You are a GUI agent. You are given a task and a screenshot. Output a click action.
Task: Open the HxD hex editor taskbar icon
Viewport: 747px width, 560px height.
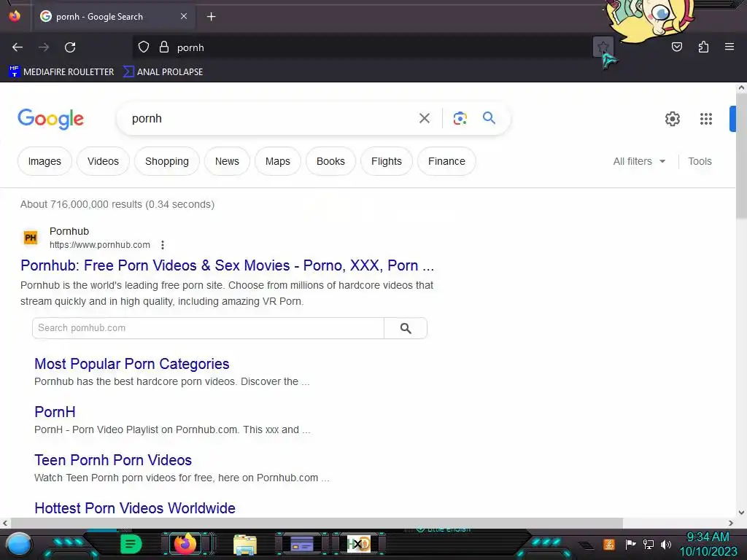point(358,544)
